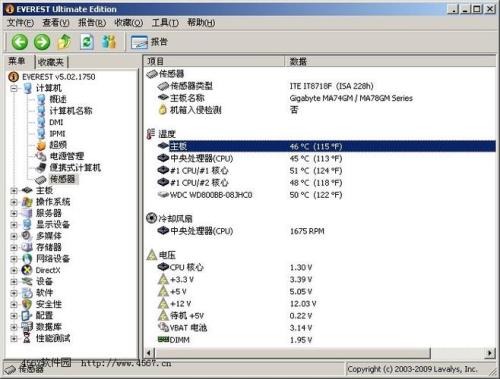Click the green Back arrow button
Image resolution: width=500 pixels, height=379 pixels.
(x=20, y=42)
